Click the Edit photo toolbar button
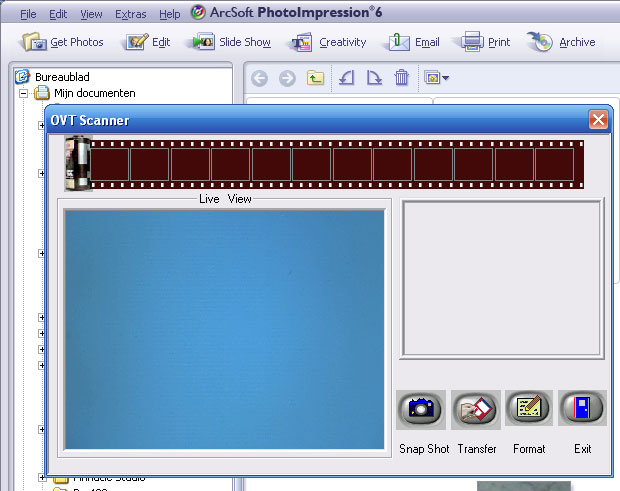The height and width of the screenshot is (491, 620). pyautogui.click(x=147, y=42)
